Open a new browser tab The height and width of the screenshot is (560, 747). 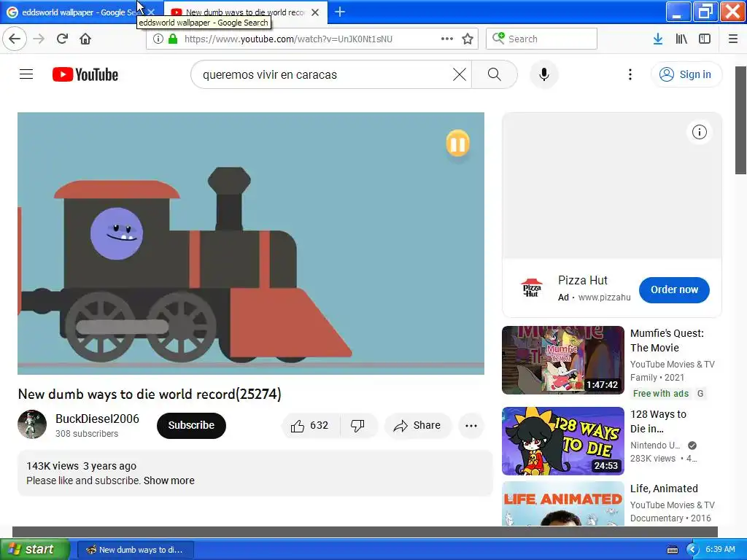click(340, 12)
